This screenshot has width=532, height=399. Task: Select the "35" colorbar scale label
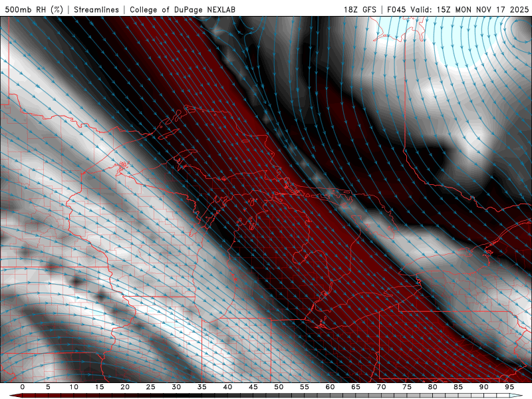click(202, 387)
